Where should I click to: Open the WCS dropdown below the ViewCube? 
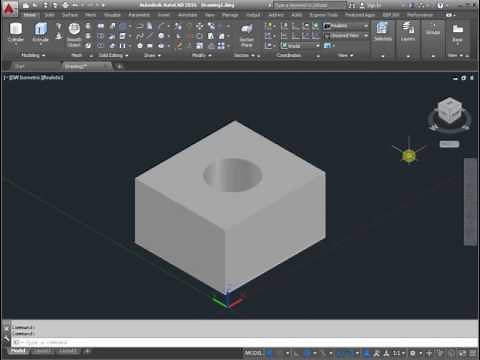pos(449,144)
